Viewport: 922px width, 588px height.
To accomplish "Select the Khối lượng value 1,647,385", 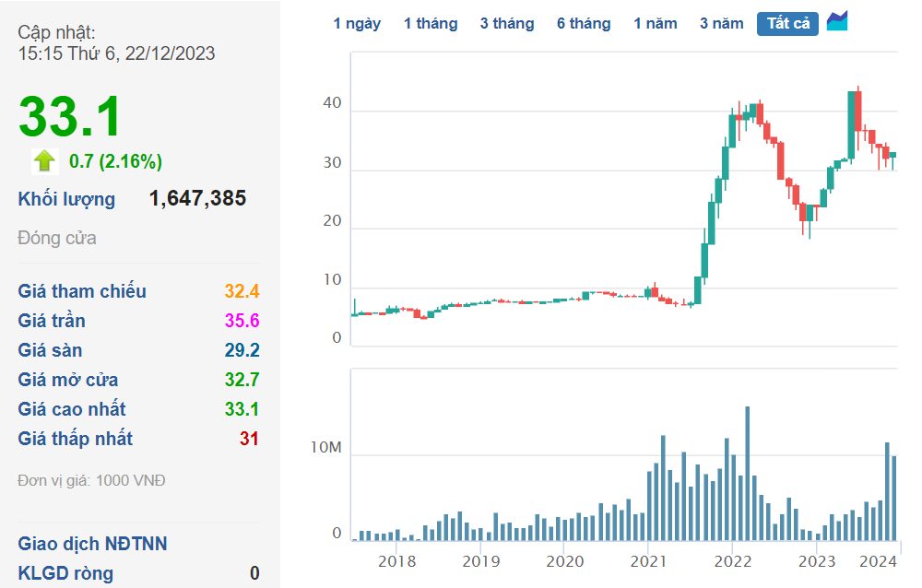I will pyautogui.click(x=197, y=199).
